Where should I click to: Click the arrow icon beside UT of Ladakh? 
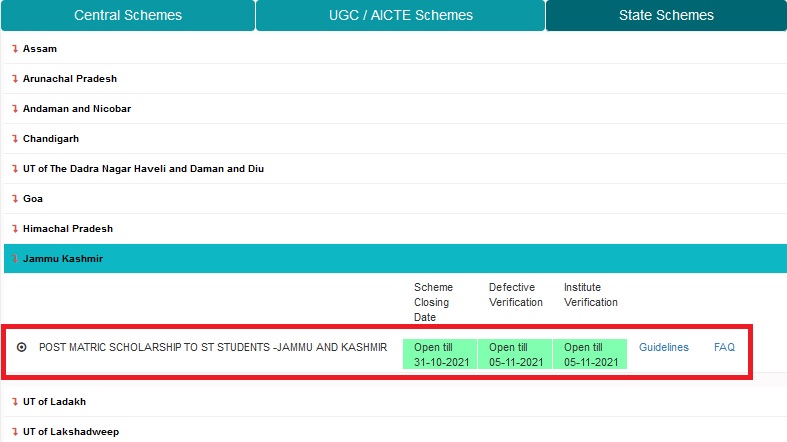point(15,402)
